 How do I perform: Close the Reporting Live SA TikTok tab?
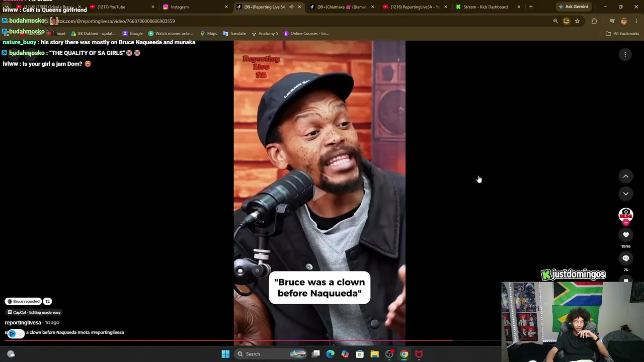(299, 7)
